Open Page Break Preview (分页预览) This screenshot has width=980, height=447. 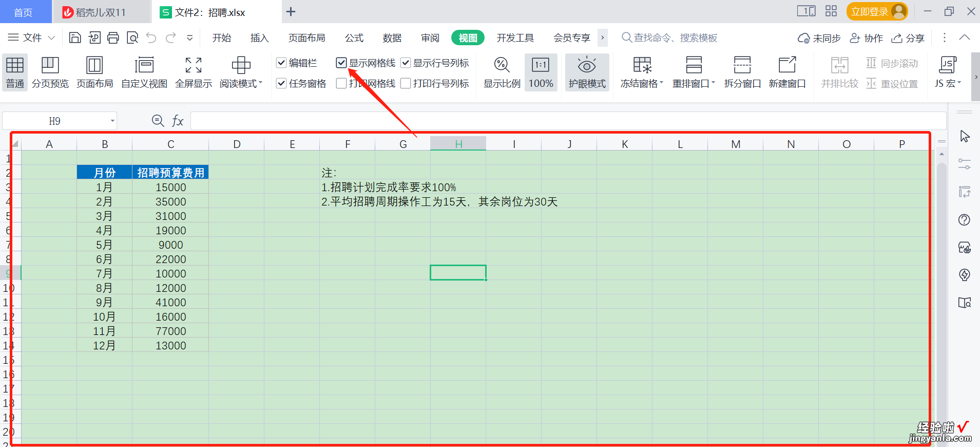click(x=50, y=72)
